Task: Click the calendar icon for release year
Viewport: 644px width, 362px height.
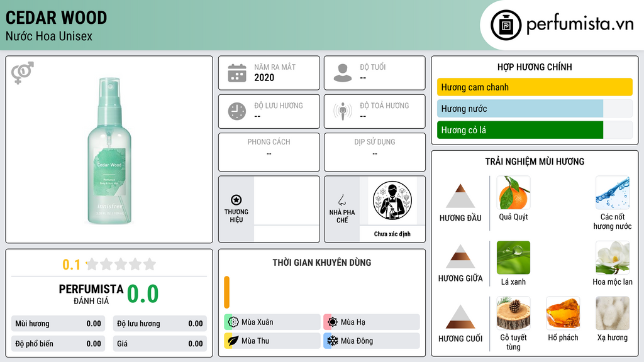Action: coord(237,73)
